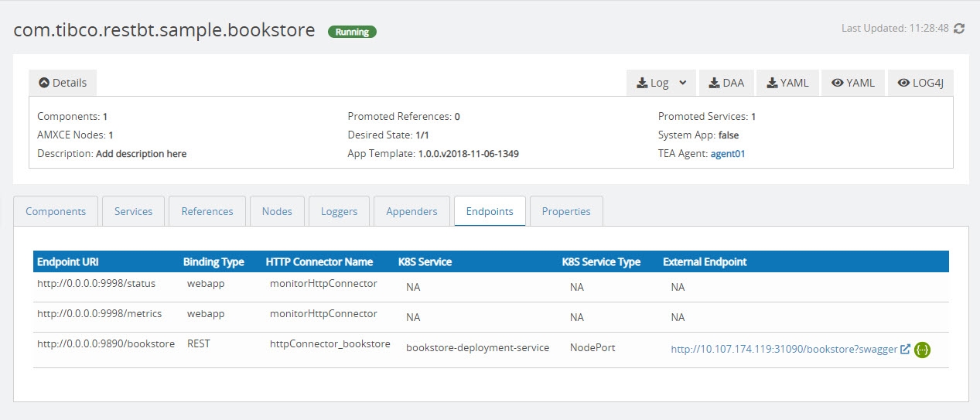Open the Appenders tab
Screen dimensions: 980x420
click(411, 211)
